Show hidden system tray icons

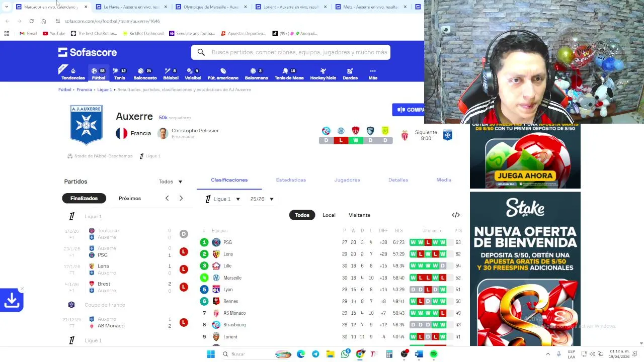(x=548, y=354)
